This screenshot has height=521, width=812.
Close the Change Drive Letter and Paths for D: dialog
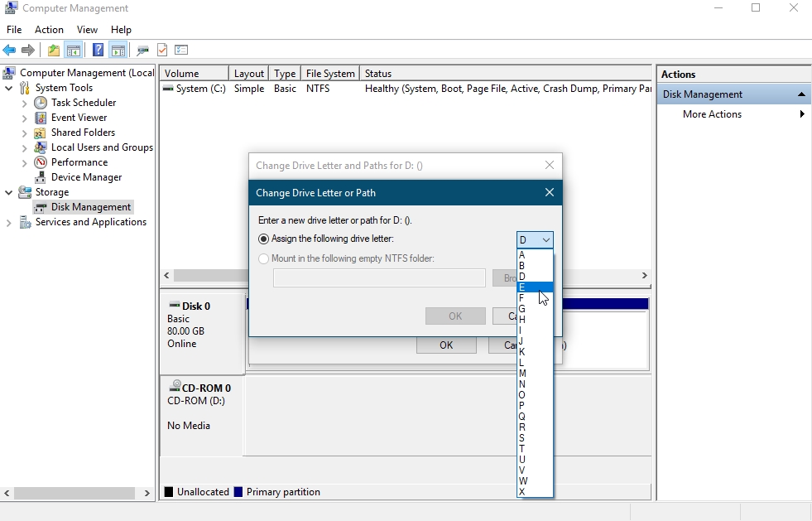coord(550,166)
